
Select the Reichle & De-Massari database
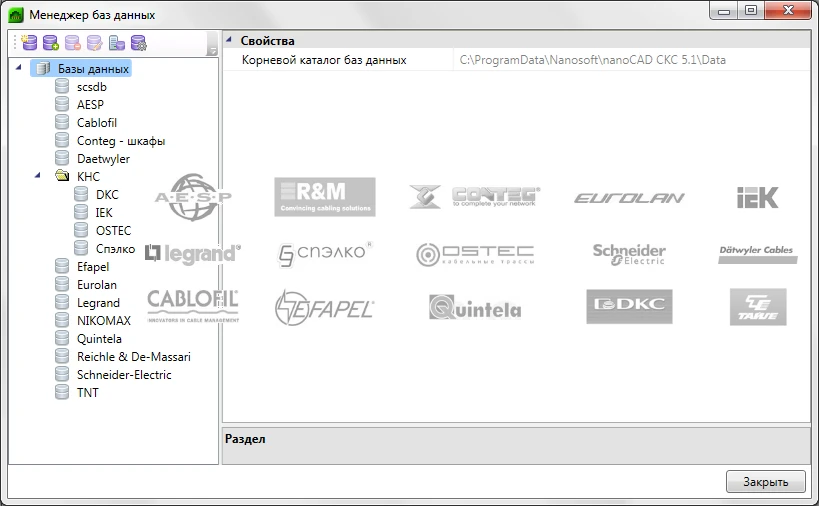coord(133,357)
